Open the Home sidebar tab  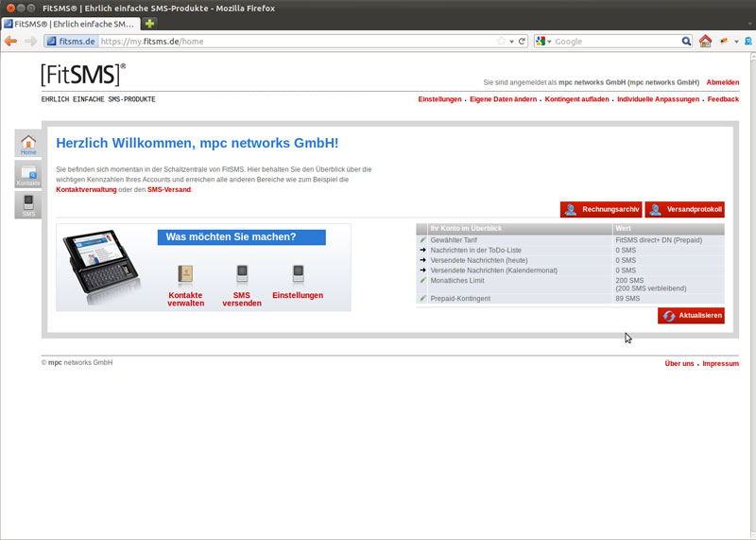pos(28,144)
